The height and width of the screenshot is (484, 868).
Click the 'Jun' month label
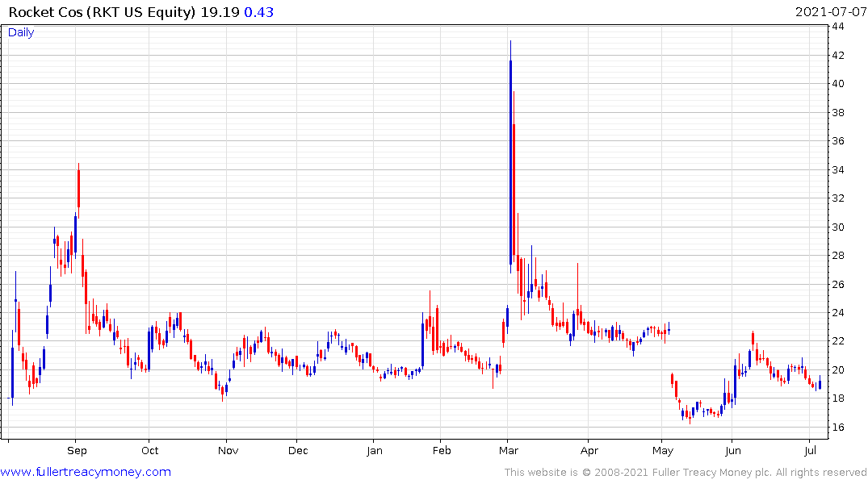pos(733,450)
